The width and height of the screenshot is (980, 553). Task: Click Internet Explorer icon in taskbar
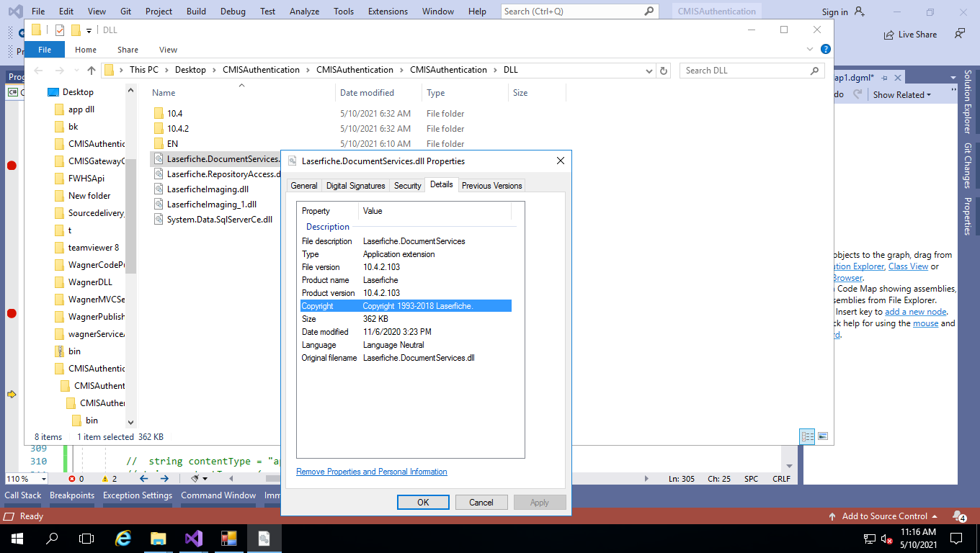click(x=123, y=538)
